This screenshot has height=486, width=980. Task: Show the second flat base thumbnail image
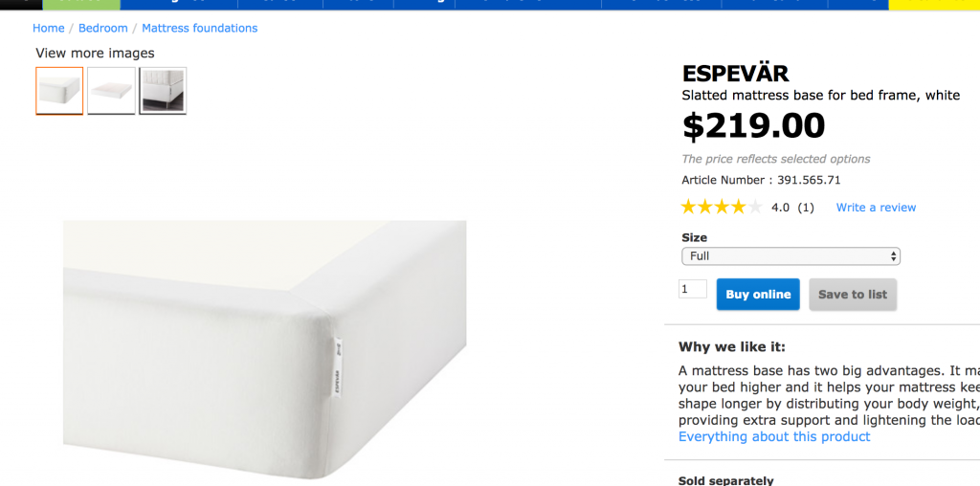111,91
